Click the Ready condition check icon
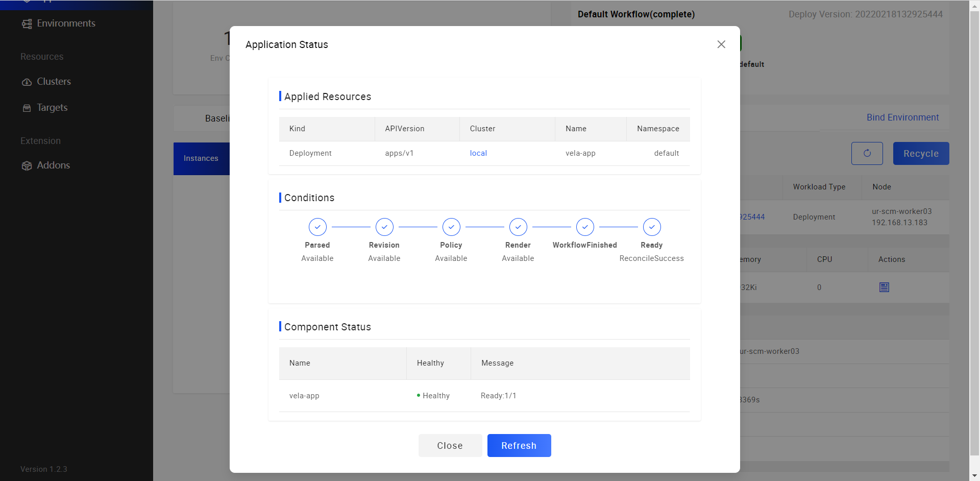The image size is (980, 481). tap(652, 227)
